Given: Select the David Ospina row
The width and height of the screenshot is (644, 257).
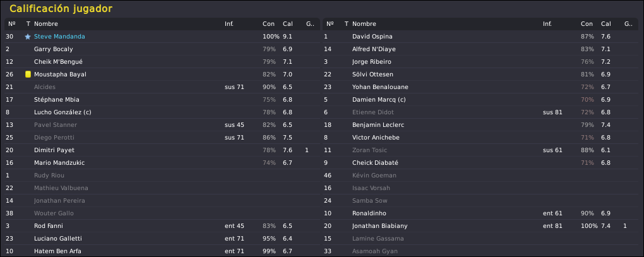Looking at the screenshot, I should click(480, 37).
